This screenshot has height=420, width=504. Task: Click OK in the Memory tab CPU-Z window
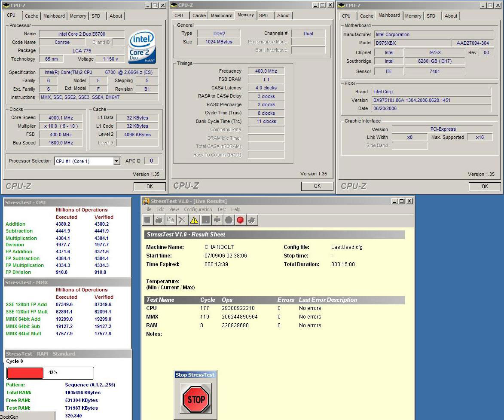pos(317,186)
